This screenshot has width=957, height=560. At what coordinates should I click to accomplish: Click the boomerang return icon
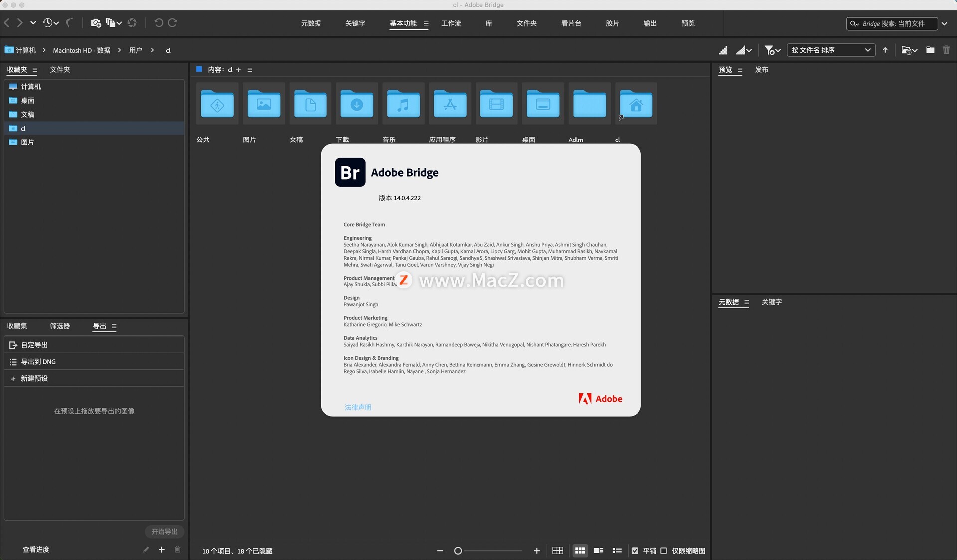[70, 23]
